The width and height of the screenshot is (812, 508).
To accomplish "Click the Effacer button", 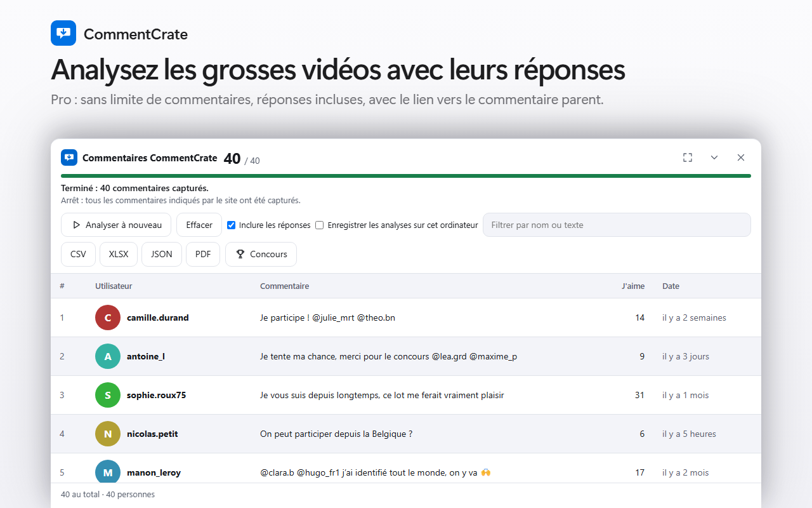I will 199,225.
